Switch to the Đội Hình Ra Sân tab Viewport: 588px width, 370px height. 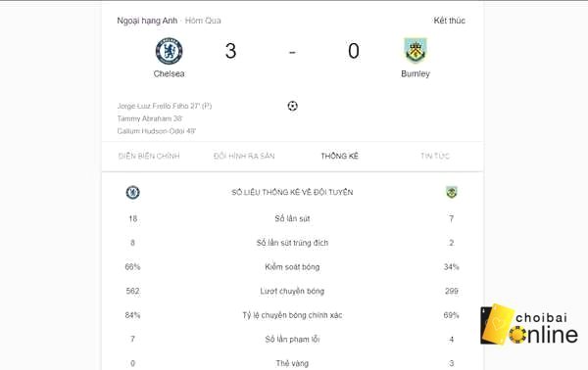coord(244,156)
